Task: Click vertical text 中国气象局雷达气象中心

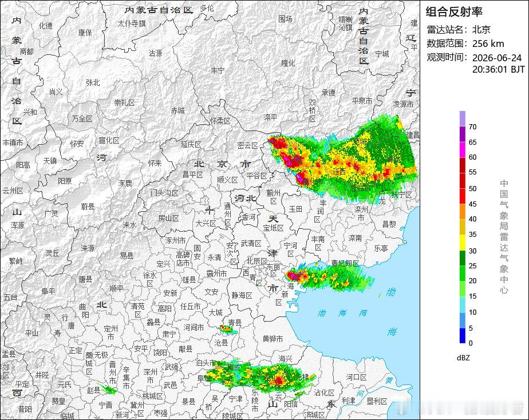Action: (x=504, y=237)
